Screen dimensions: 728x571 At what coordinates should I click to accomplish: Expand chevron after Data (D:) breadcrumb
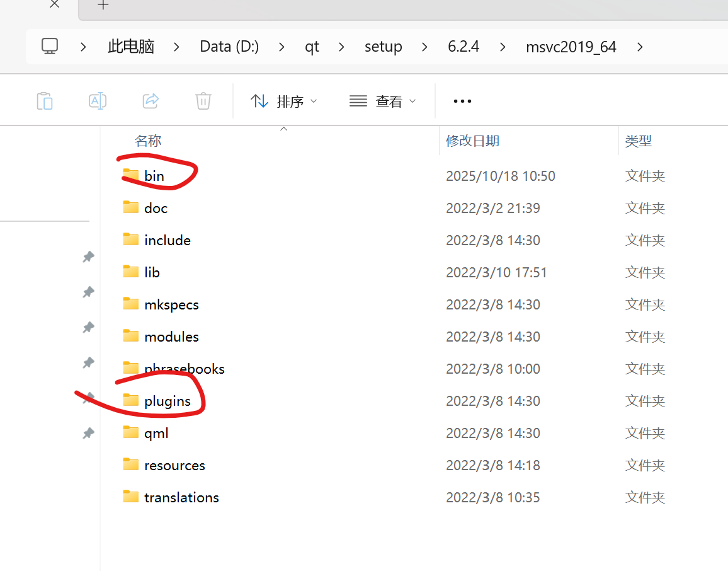(x=282, y=47)
